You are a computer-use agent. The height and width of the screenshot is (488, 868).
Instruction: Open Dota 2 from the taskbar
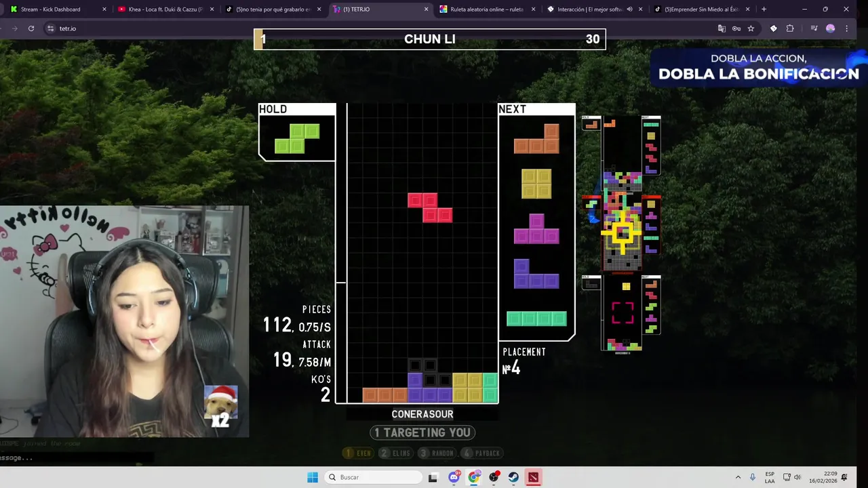coord(534,477)
